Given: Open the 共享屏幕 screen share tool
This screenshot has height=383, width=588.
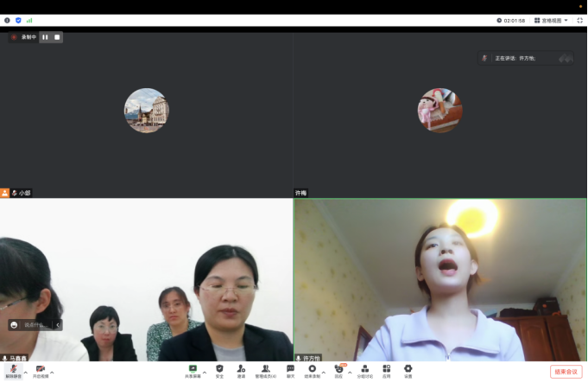Looking at the screenshot, I should (x=193, y=370).
